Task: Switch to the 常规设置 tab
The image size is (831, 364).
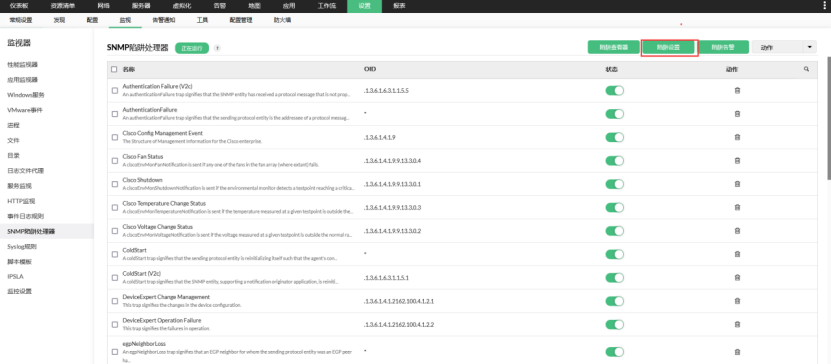Action: pos(21,20)
